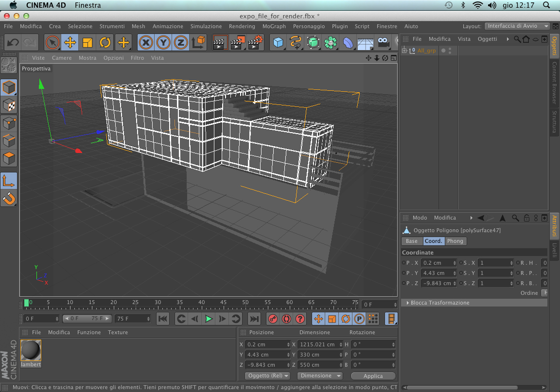
Task: Open the Oggetto (Rel) dropdown
Action: (x=267, y=376)
